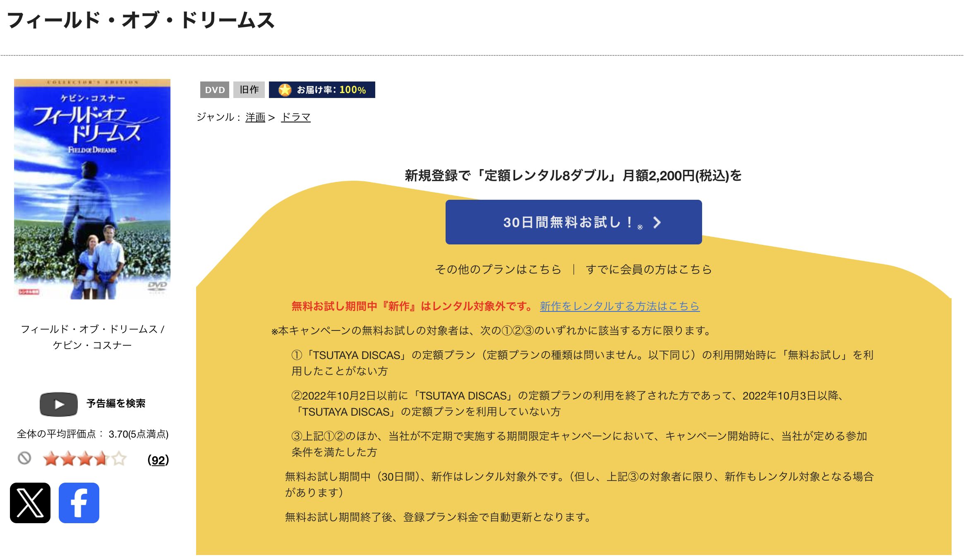Click 無料お試し期間中（30日間）、新作は paragraph
The width and height of the screenshot is (964, 560).
(579, 484)
